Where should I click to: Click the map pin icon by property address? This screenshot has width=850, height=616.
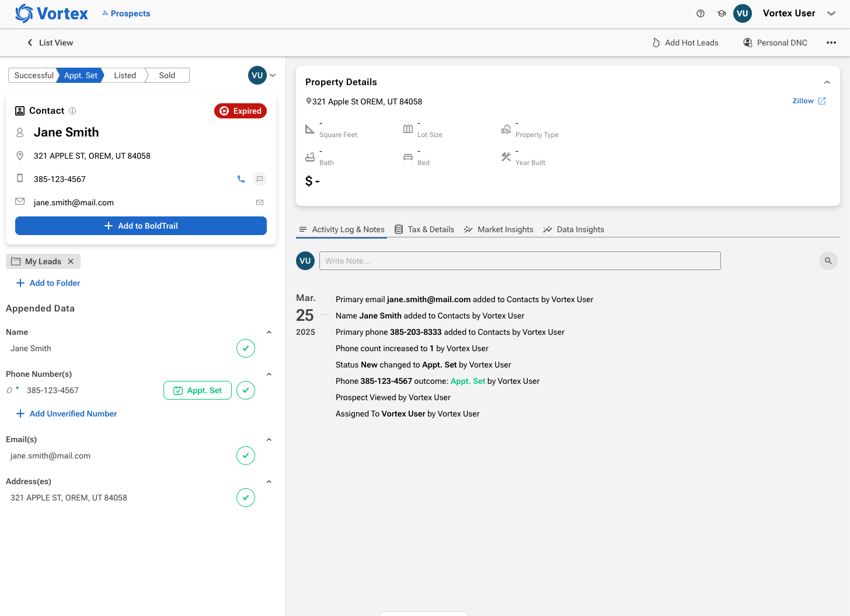click(308, 101)
